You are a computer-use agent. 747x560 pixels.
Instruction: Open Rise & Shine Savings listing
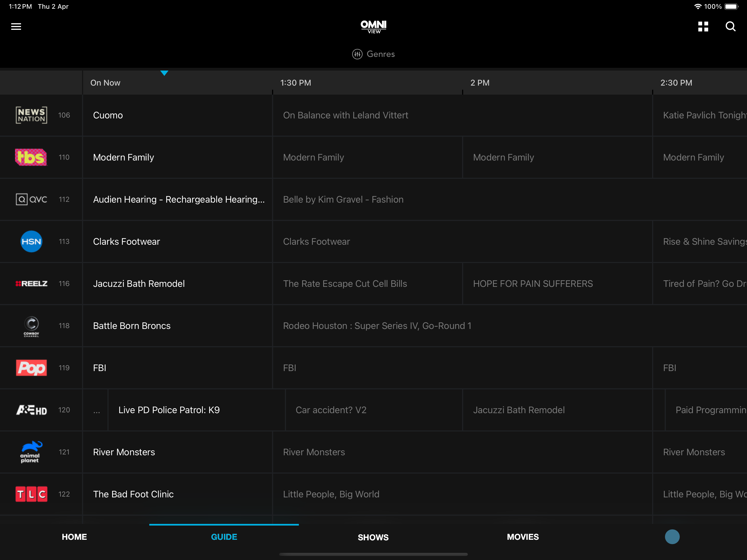tap(700, 241)
